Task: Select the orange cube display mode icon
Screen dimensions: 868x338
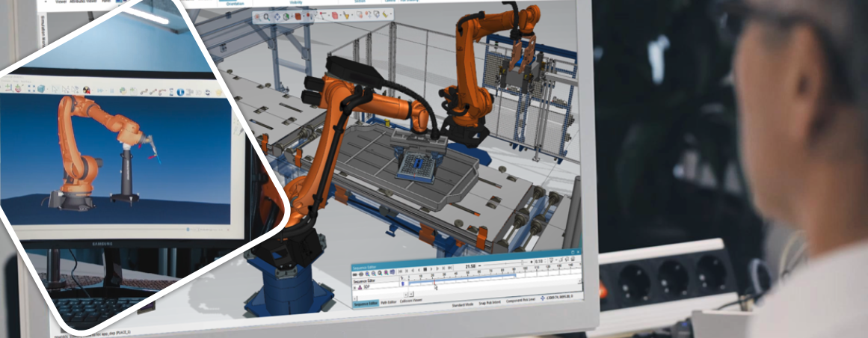Action: pos(298,16)
